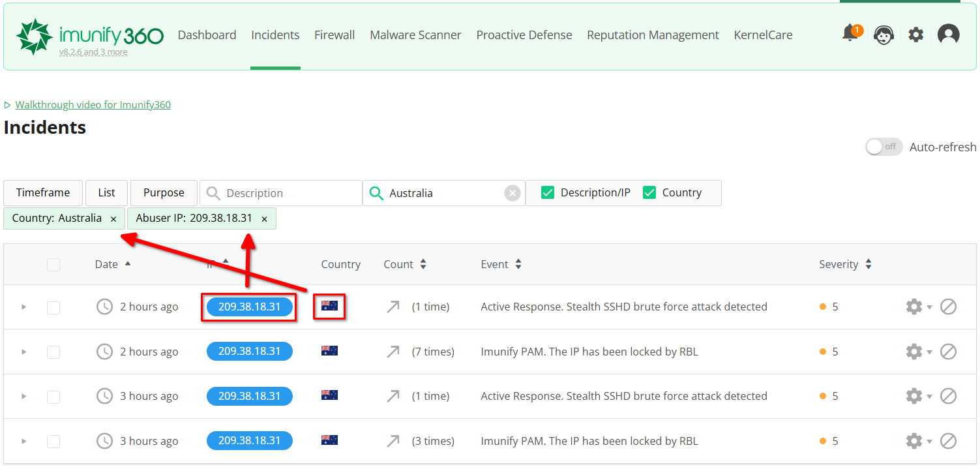Click the Imunify360 logo

click(90, 35)
